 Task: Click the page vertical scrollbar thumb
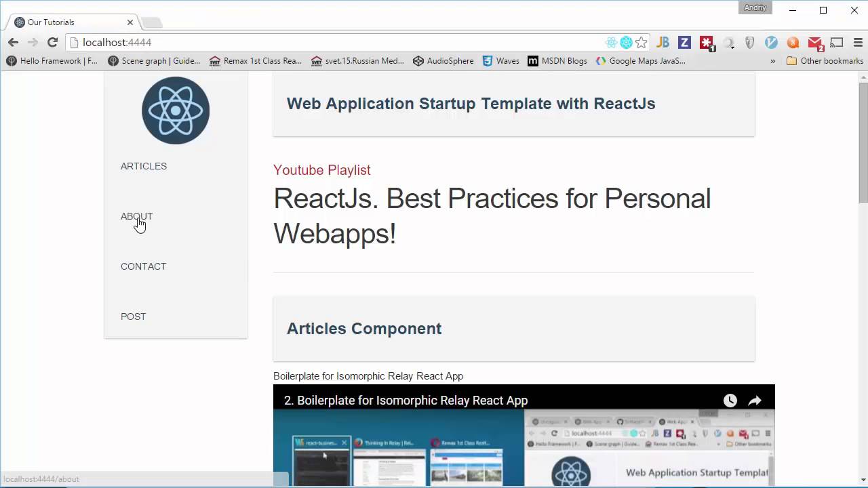point(863,142)
